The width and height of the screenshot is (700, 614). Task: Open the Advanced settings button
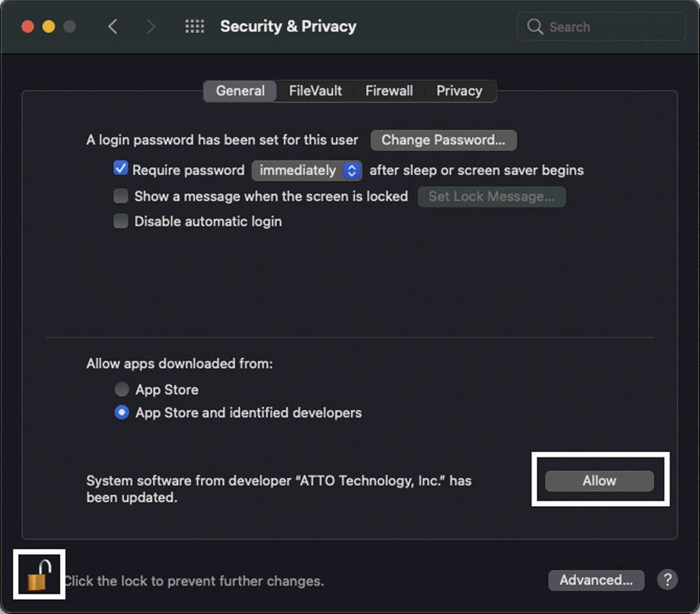click(x=596, y=580)
